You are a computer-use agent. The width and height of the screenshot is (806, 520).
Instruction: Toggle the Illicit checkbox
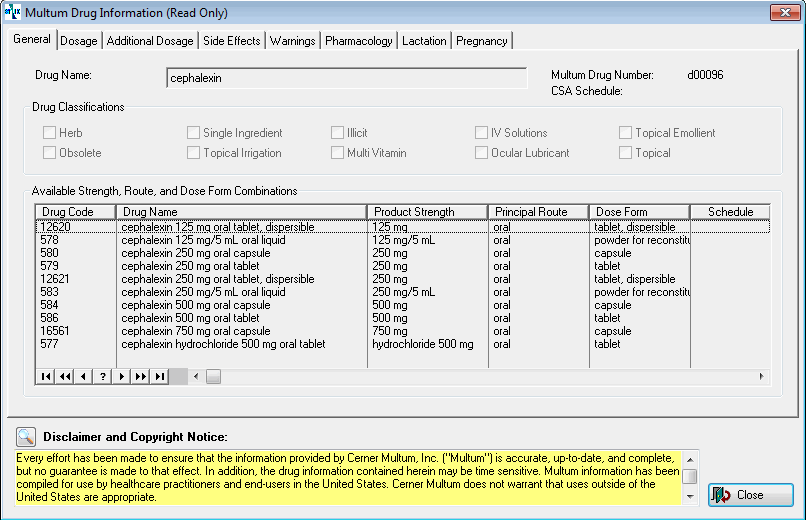click(337, 133)
